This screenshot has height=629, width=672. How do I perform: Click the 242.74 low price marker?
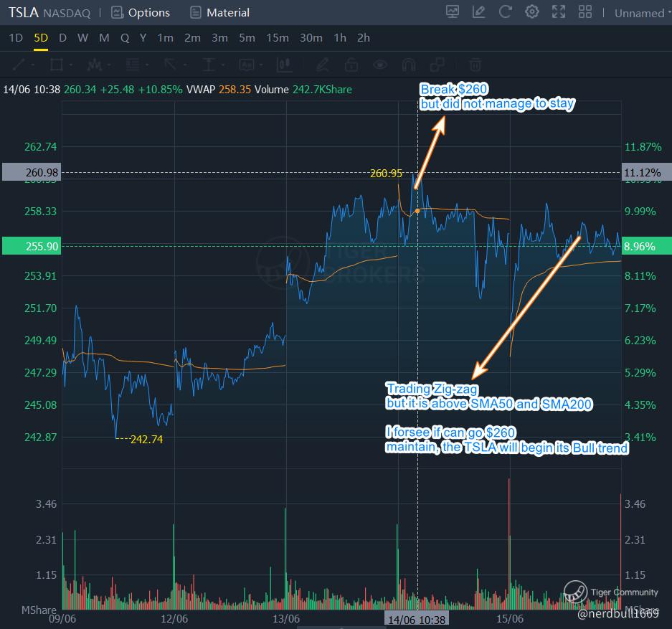click(x=146, y=439)
